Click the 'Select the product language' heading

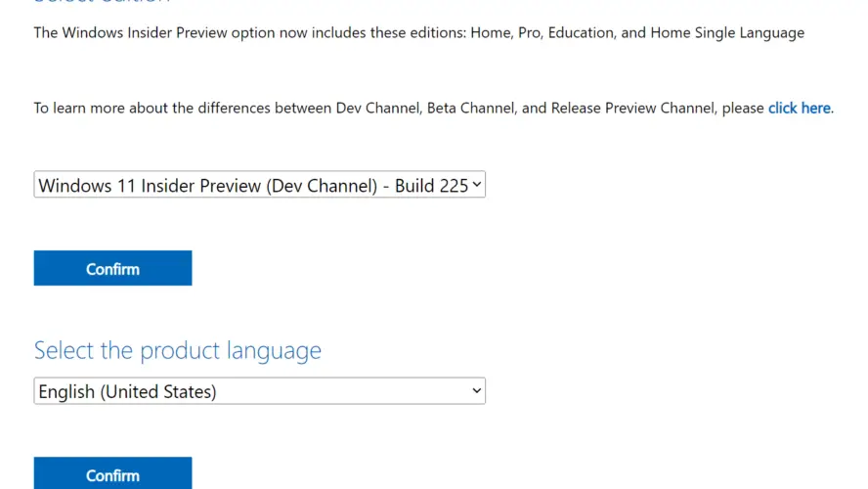click(178, 350)
